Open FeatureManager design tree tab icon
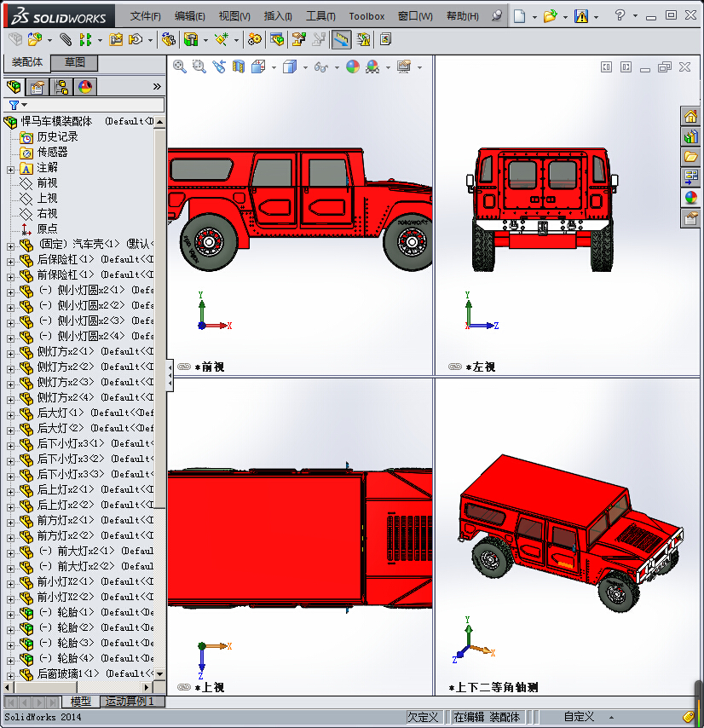This screenshot has height=728, width=704. coord(14,86)
